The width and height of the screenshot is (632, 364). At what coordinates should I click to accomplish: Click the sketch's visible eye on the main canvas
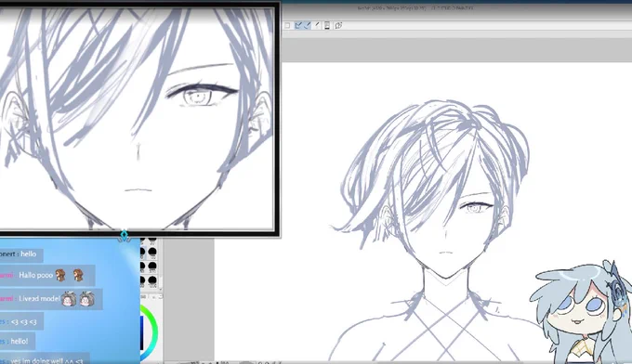click(476, 207)
